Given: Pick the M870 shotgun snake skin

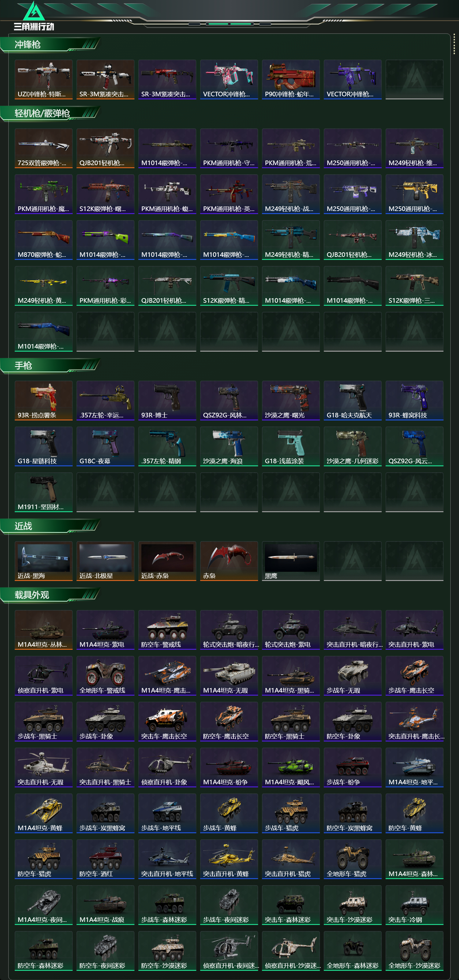Looking at the screenshot, I should (x=44, y=240).
